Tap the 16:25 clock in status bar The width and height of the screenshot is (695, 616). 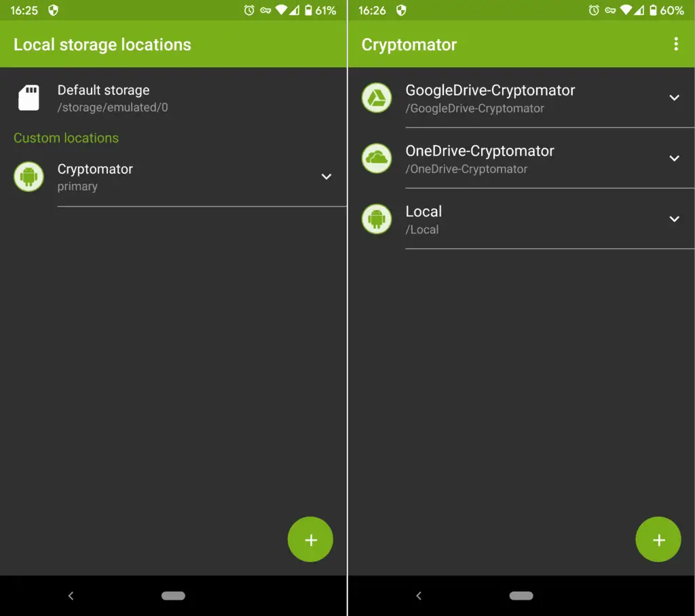(24, 11)
